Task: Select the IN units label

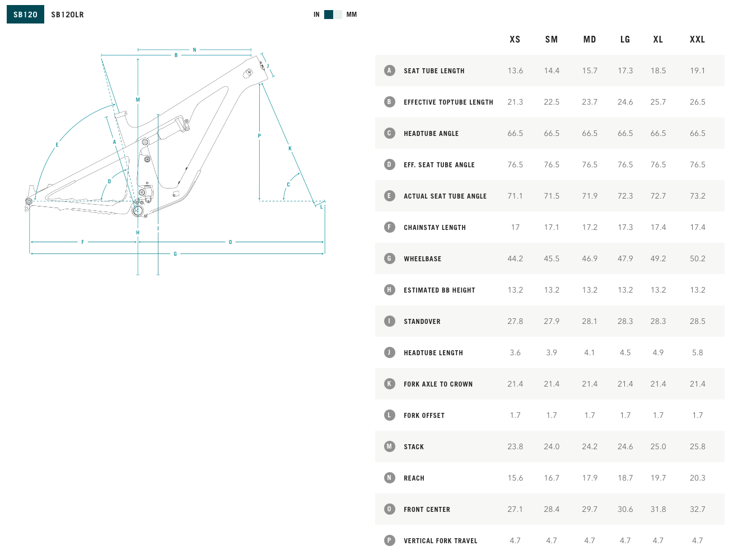Action: [x=316, y=15]
